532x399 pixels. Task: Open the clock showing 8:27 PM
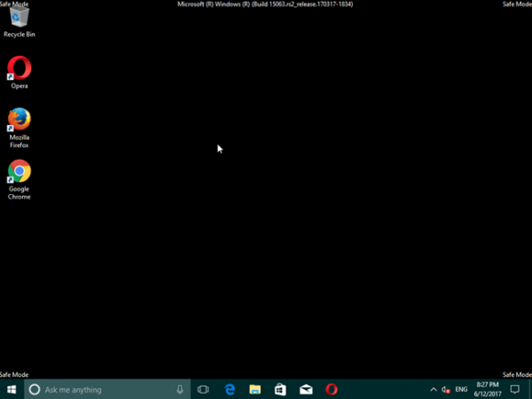[x=488, y=389]
